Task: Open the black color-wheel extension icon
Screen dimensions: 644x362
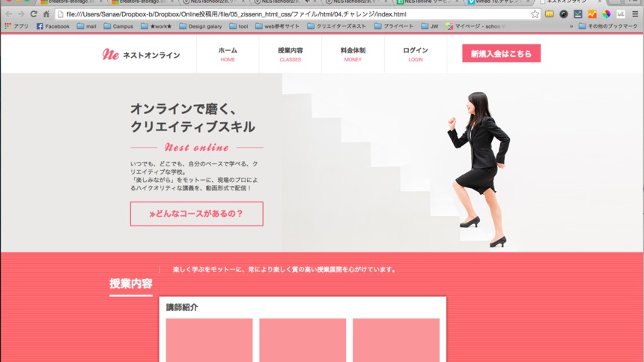Action: coord(563,14)
